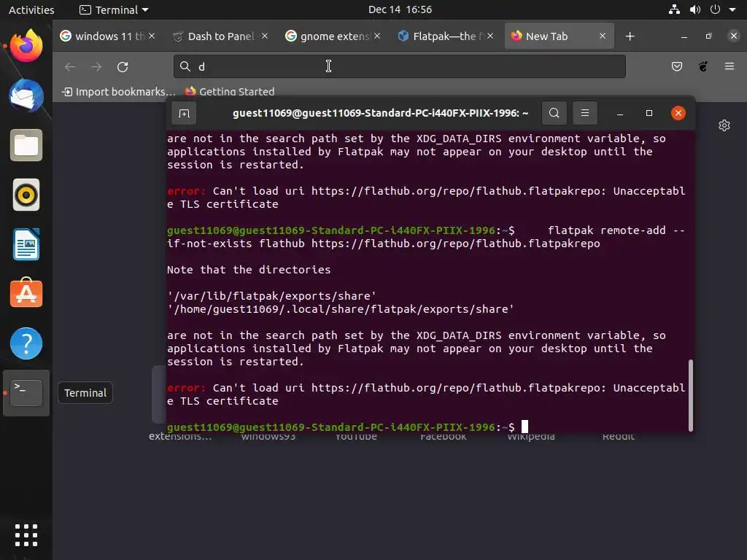Open the terminal hamburger menu

tap(585, 113)
